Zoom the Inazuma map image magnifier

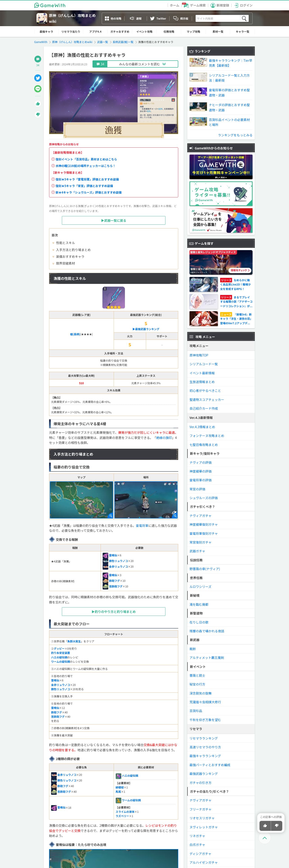click(110, 516)
